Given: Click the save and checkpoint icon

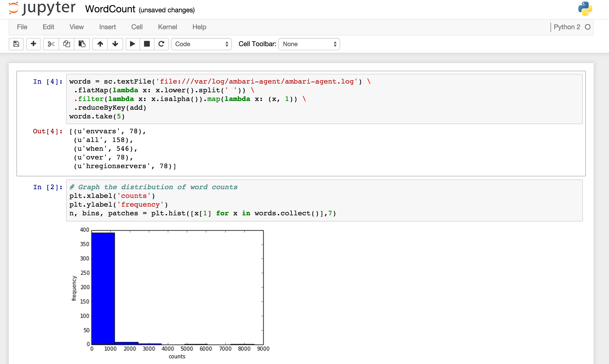Looking at the screenshot, I should pyautogui.click(x=16, y=44).
